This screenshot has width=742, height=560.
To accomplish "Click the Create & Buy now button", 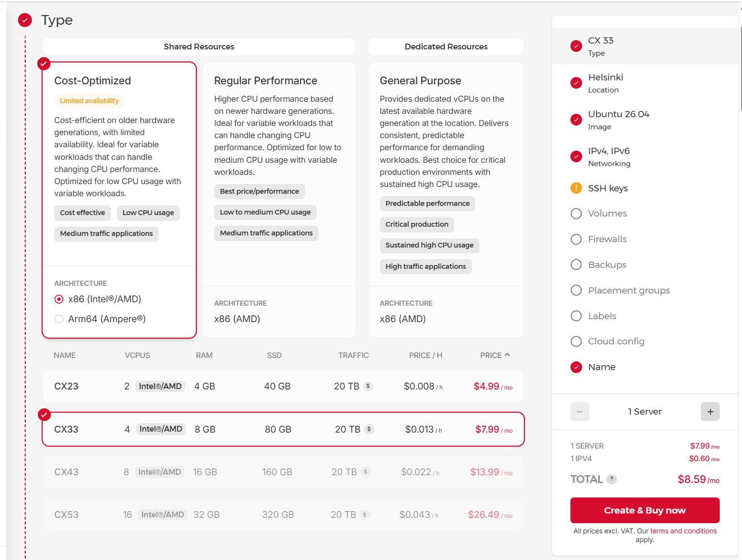I will (x=645, y=510).
